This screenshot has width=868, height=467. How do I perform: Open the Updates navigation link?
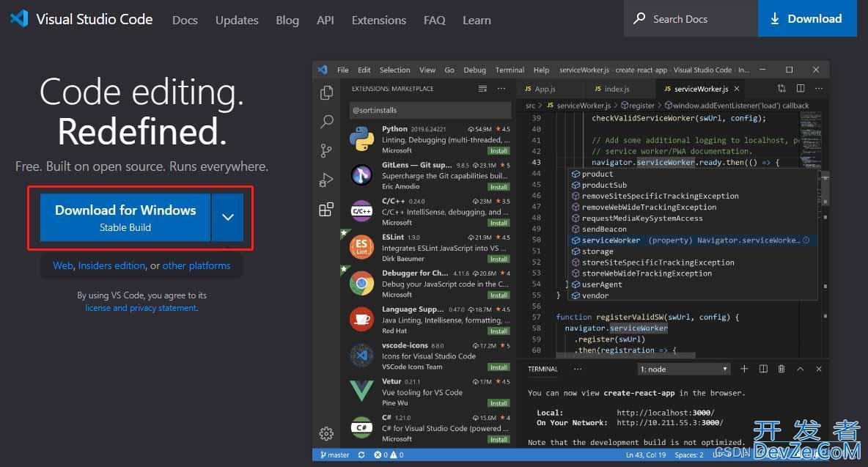[237, 20]
